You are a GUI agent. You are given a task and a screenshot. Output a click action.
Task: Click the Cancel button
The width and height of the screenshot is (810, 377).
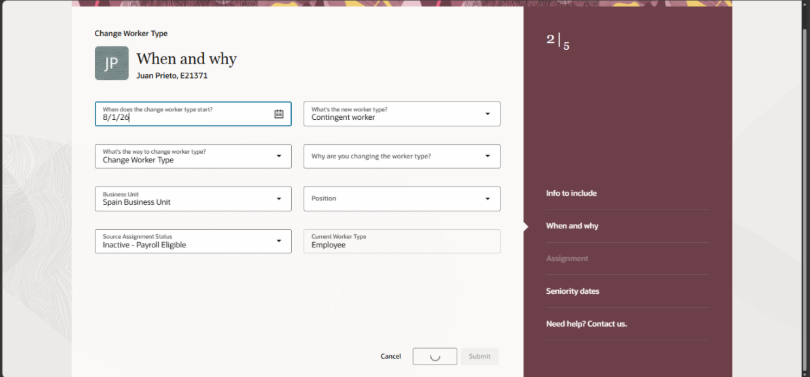(391, 356)
